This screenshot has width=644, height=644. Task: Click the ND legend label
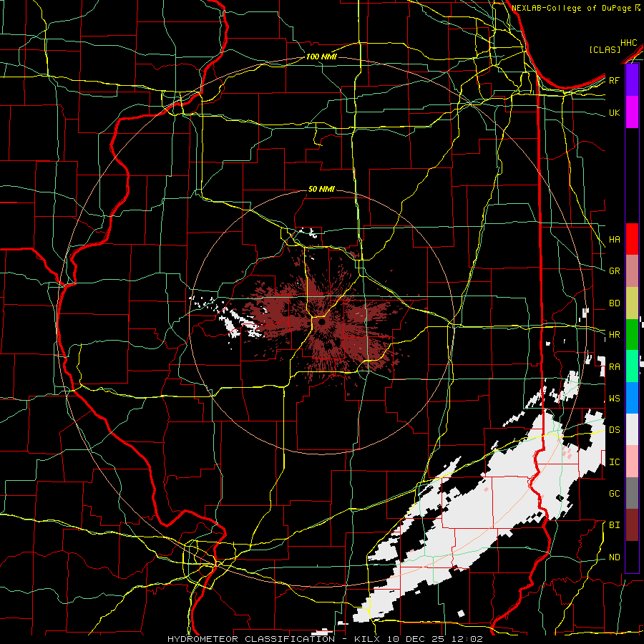614,557
